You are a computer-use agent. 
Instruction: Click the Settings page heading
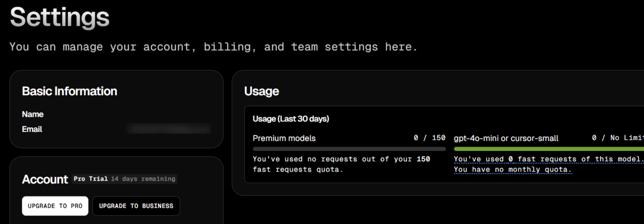(x=59, y=17)
